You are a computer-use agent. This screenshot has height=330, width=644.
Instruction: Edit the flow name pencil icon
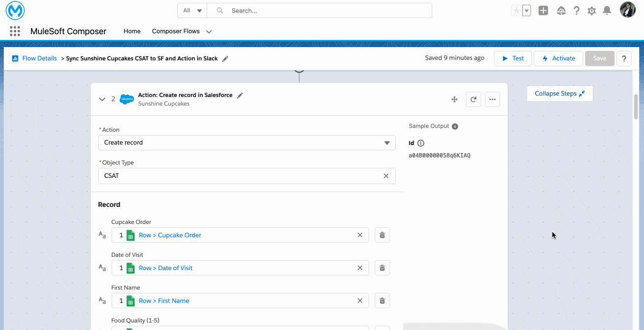[225, 58]
